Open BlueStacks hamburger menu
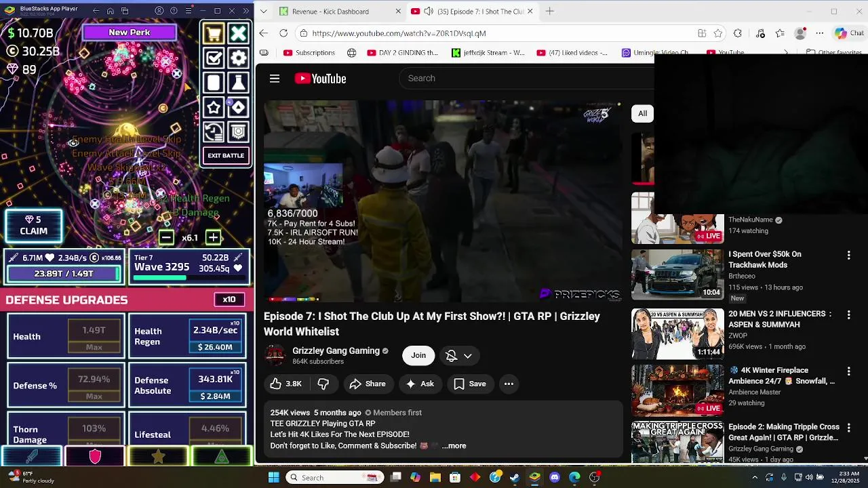The width and height of the screenshot is (868, 488). coord(188,11)
